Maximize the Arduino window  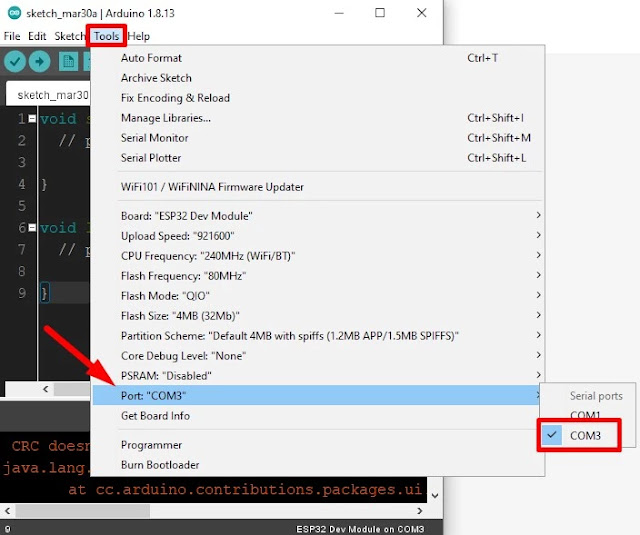coord(380,13)
